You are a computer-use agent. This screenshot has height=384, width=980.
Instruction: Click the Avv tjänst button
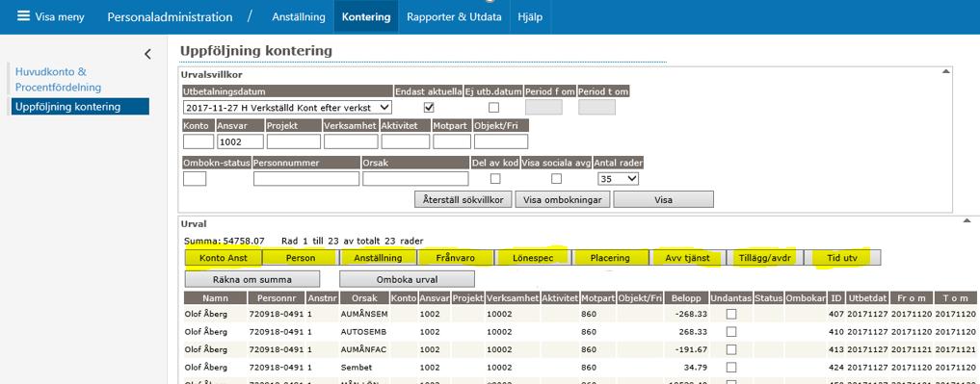pos(688,258)
